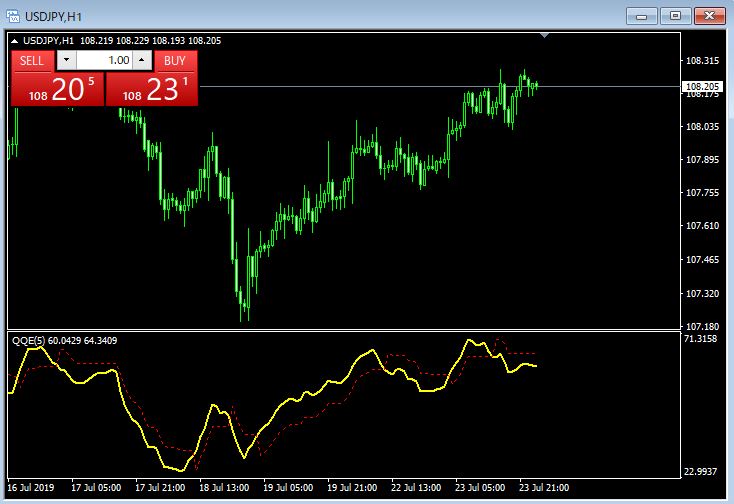734x504 pixels.
Task: Minimize the USDJPY,H1 chart window
Action: [x=642, y=16]
